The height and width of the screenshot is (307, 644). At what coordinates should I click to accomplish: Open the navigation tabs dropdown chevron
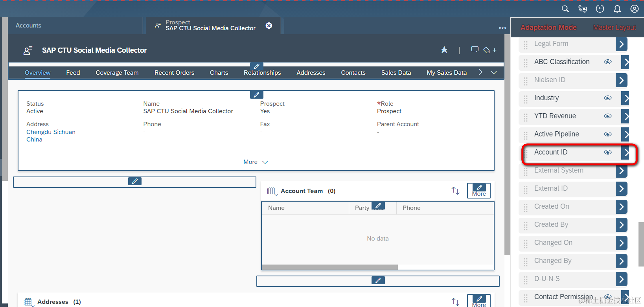point(494,72)
